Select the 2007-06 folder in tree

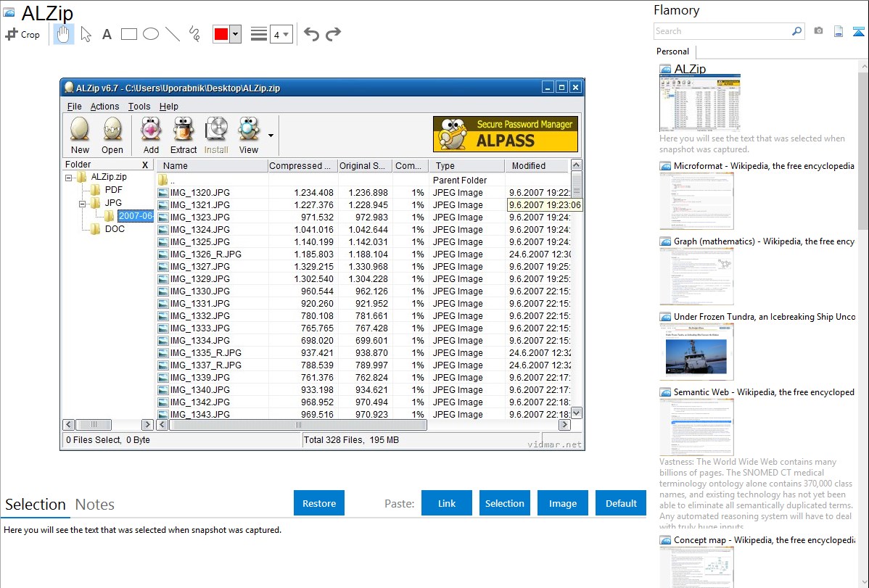135,216
